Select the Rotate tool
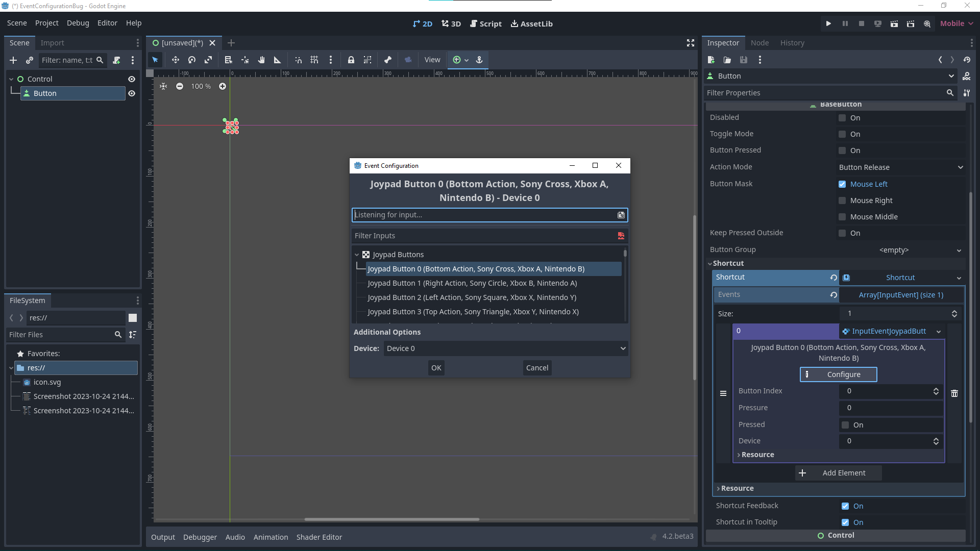Screen dimensions: 980x551 [x=192, y=60]
